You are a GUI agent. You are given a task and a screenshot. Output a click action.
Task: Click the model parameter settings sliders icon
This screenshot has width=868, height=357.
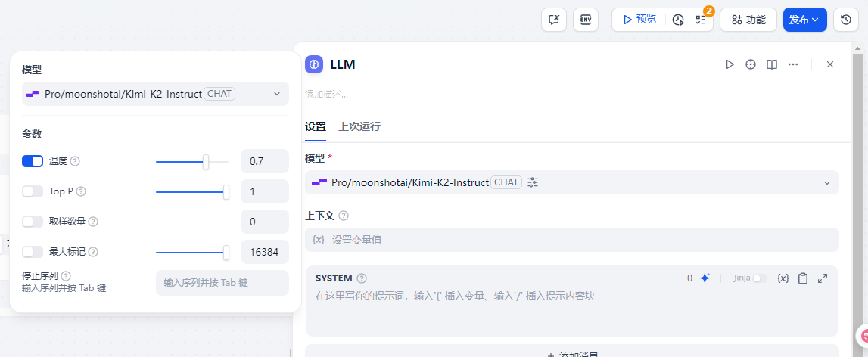click(x=533, y=182)
